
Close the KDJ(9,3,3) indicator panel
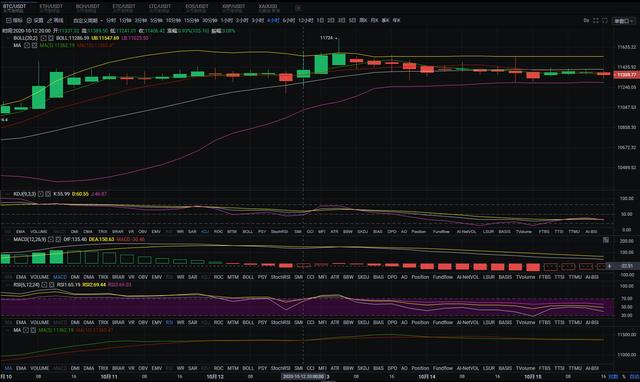(48, 194)
